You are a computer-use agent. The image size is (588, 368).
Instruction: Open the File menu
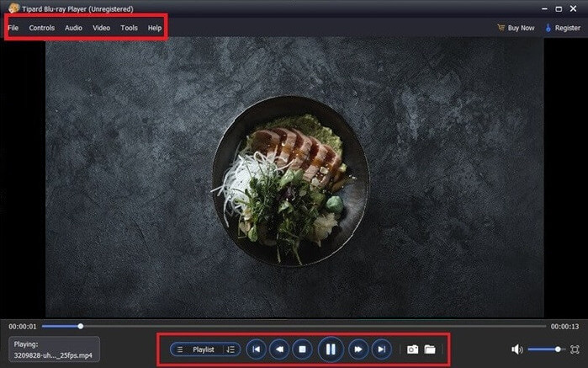(x=13, y=28)
